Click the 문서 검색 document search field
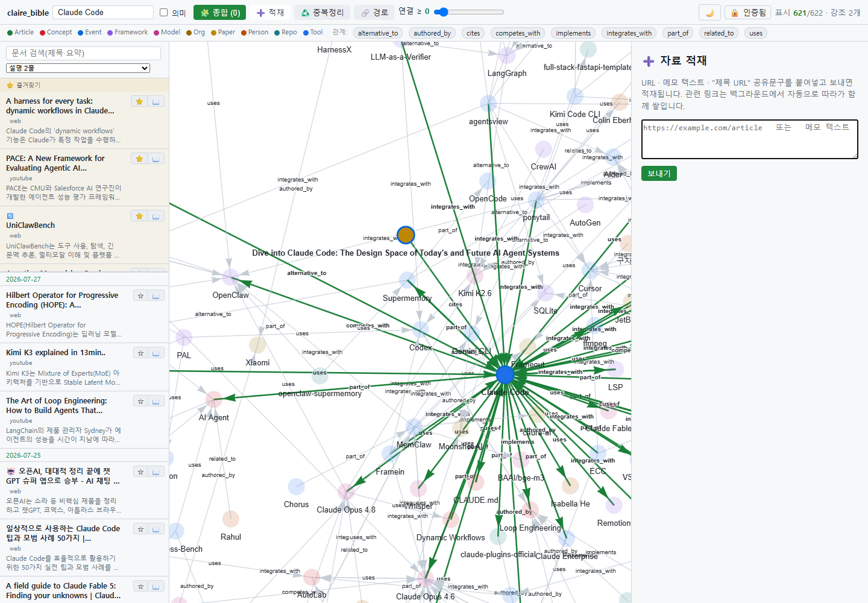 (83, 53)
